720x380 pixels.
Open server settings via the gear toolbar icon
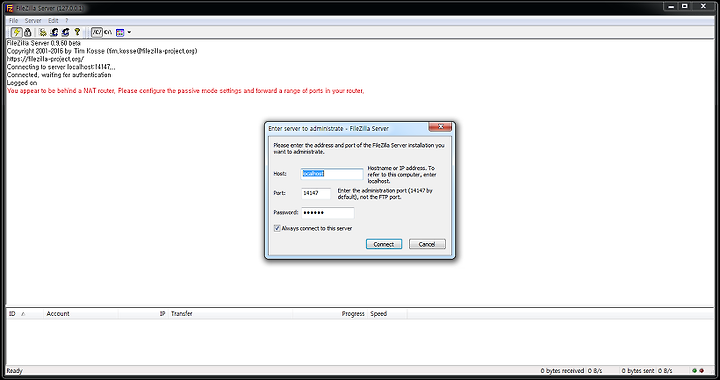[43, 32]
